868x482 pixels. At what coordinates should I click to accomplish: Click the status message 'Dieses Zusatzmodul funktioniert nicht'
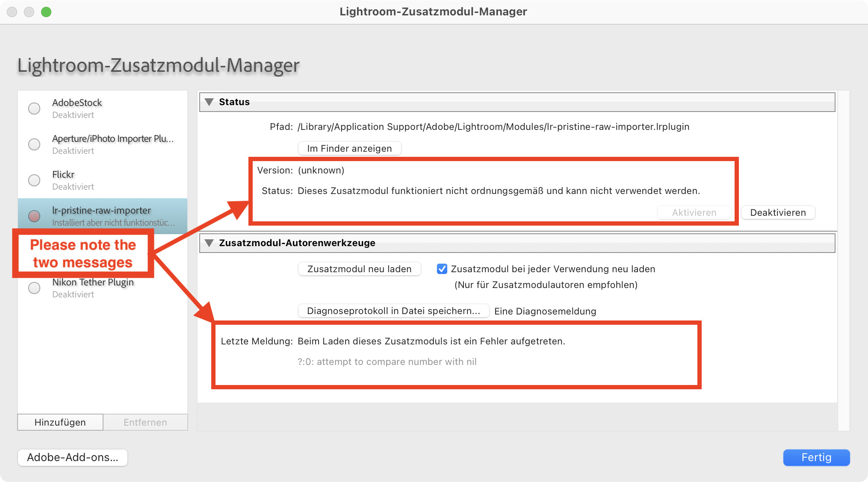pyautogui.click(x=499, y=191)
